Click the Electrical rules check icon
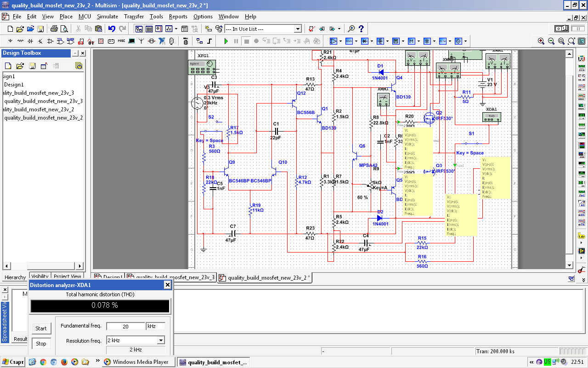The image size is (588, 368). pyautogui.click(x=311, y=29)
